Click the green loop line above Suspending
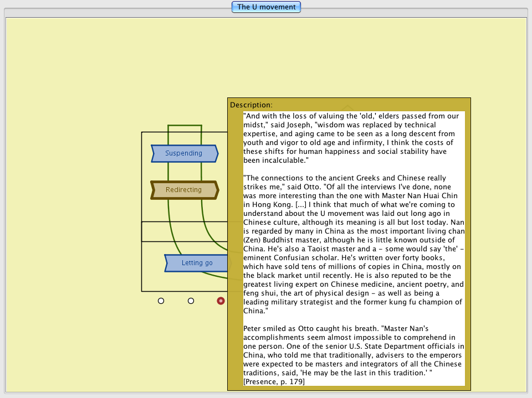Image resolution: width=532 pixels, height=398 pixels. (x=185, y=125)
